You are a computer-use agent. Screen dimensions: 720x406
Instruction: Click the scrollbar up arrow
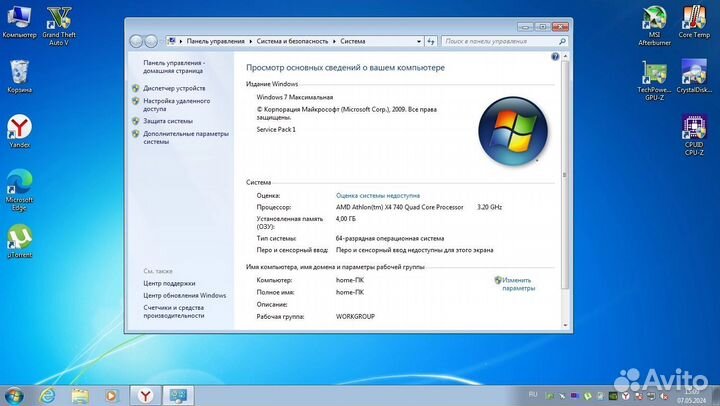point(565,56)
